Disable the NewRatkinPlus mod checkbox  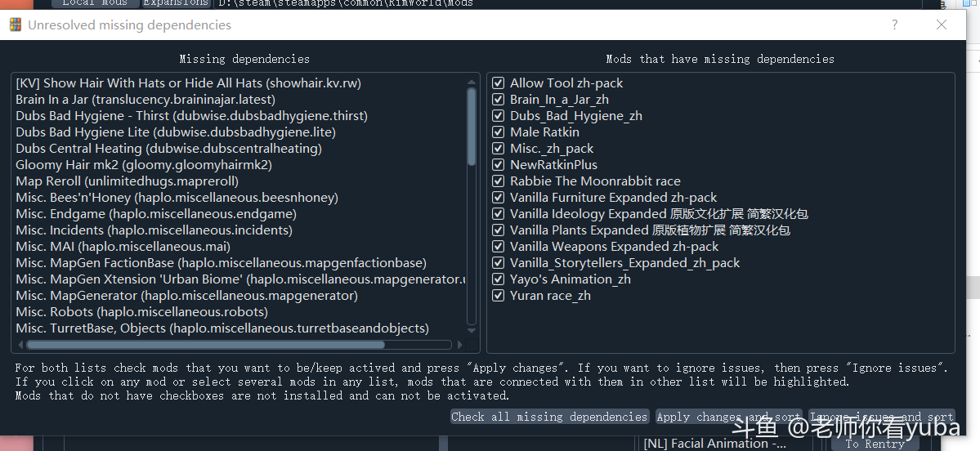coord(499,165)
